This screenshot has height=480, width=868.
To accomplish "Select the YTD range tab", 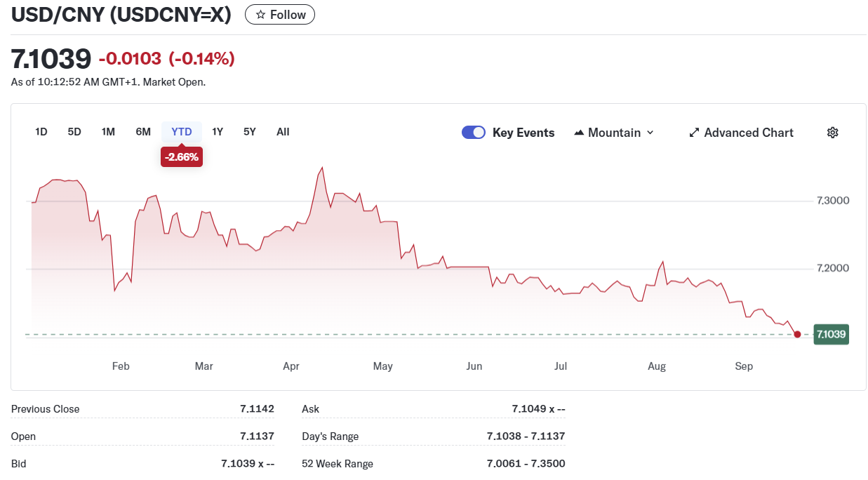I will tap(182, 132).
